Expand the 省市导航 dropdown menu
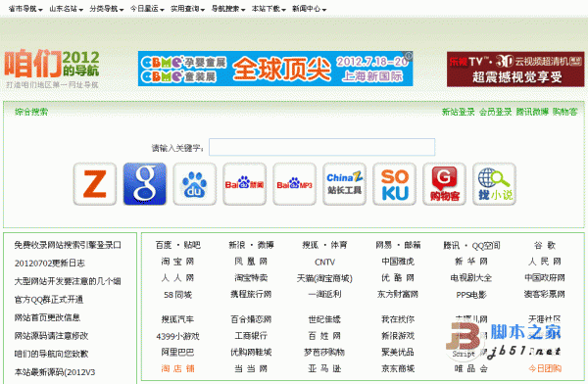 [25, 9]
